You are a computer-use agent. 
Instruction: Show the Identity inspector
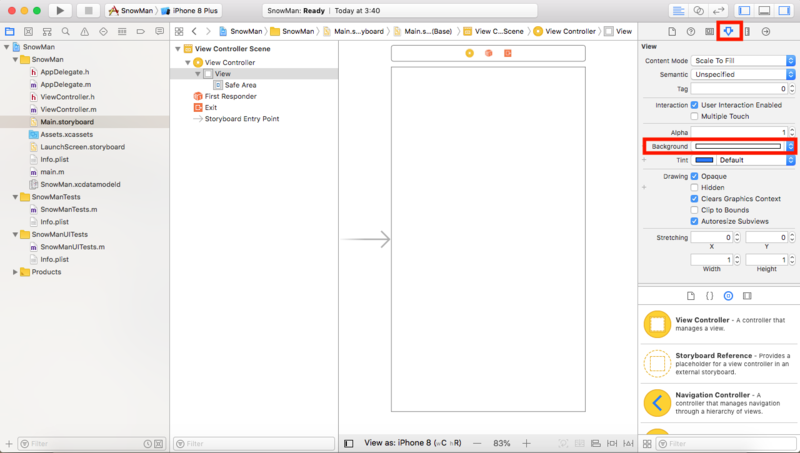tap(709, 32)
